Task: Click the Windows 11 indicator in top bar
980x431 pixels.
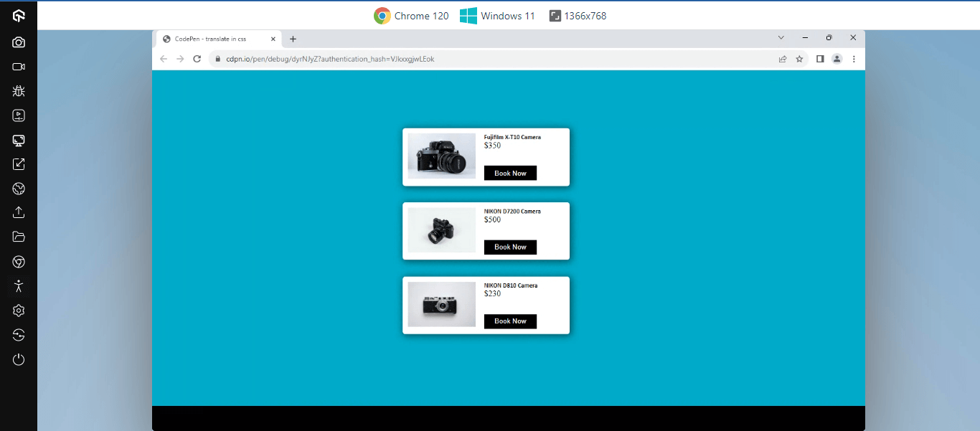Action: click(x=497, y=15)
